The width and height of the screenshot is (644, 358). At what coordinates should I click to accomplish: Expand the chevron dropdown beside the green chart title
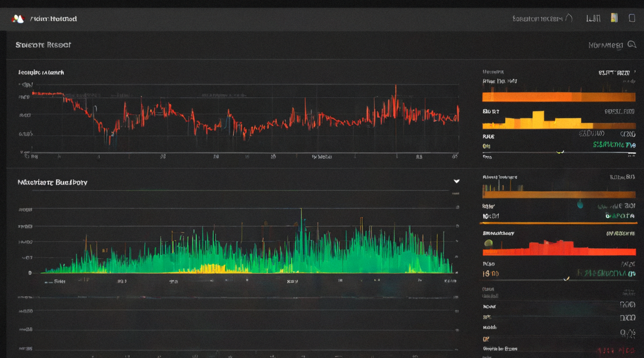pos(456,181)
